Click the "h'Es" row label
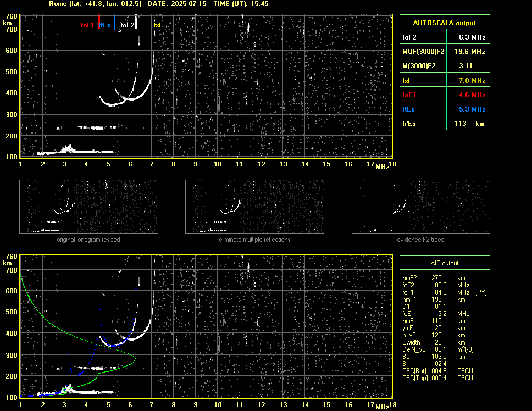 point(408,124)
